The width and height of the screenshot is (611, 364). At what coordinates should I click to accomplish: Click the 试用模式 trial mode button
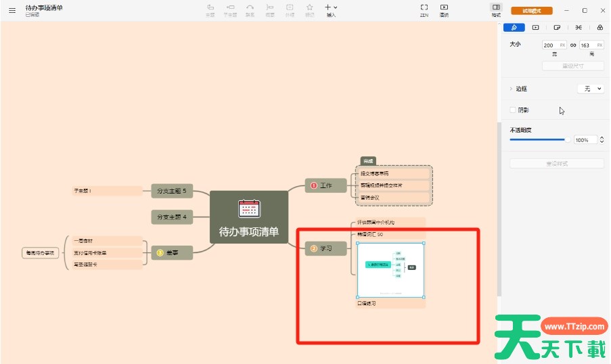[x=531, y=10]
